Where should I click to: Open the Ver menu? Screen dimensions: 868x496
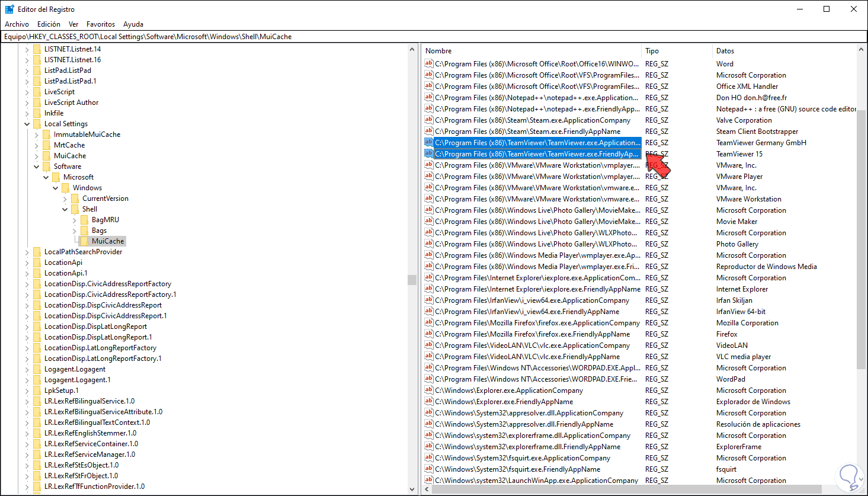point(73,24)
